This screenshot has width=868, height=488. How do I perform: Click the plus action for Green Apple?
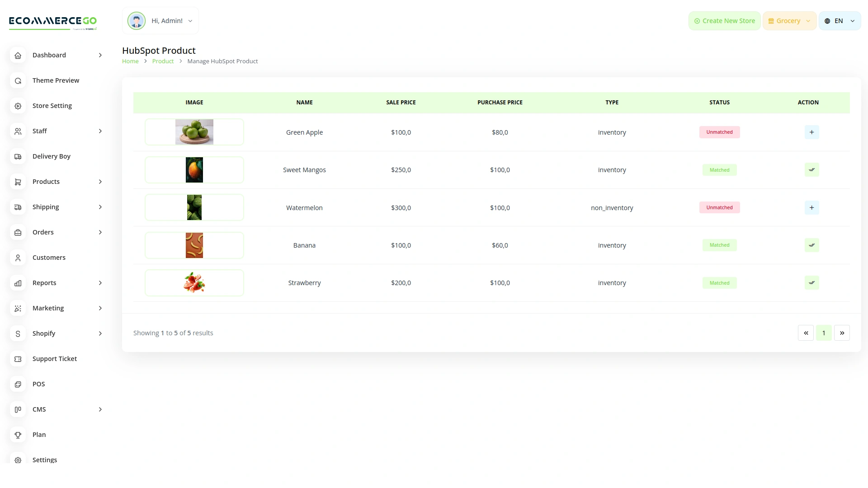point(811,132)
